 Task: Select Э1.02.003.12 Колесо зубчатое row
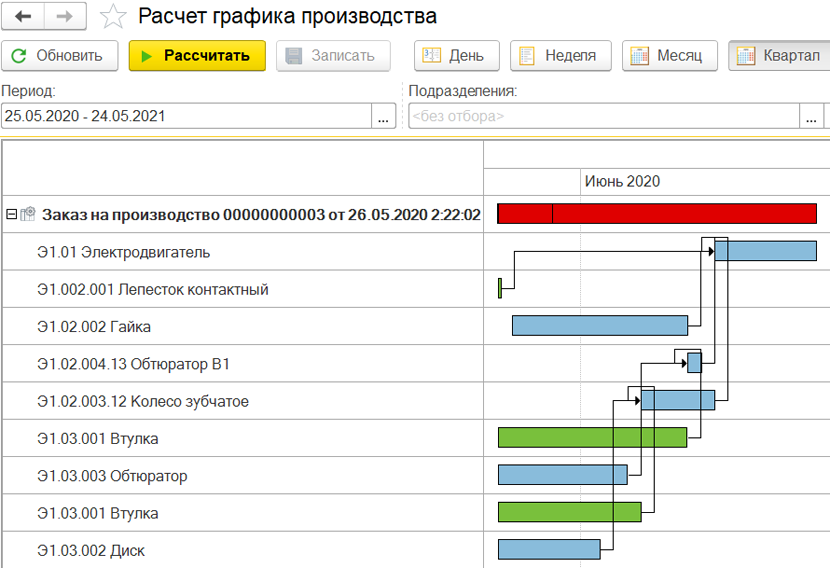(x=143, y=401)
